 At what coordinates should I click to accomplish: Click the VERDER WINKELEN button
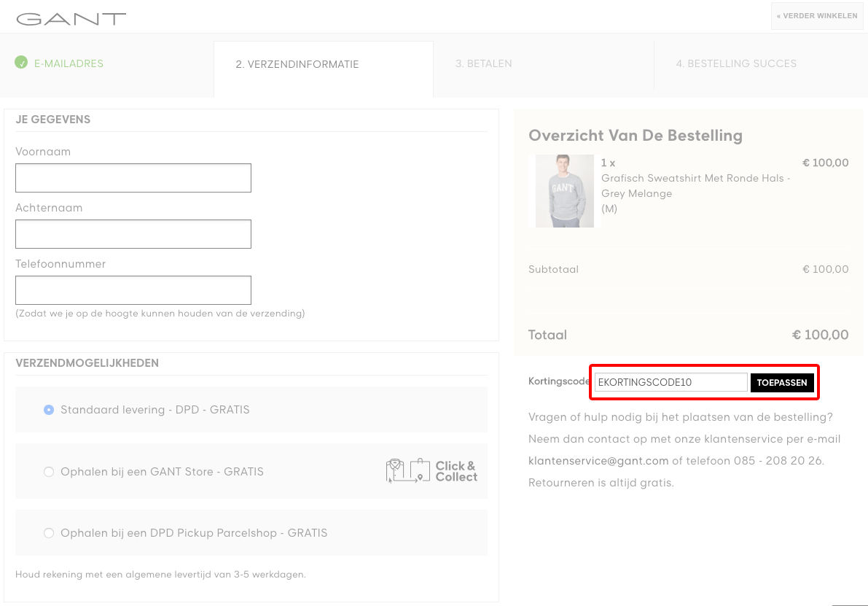(x=817, y=15)
